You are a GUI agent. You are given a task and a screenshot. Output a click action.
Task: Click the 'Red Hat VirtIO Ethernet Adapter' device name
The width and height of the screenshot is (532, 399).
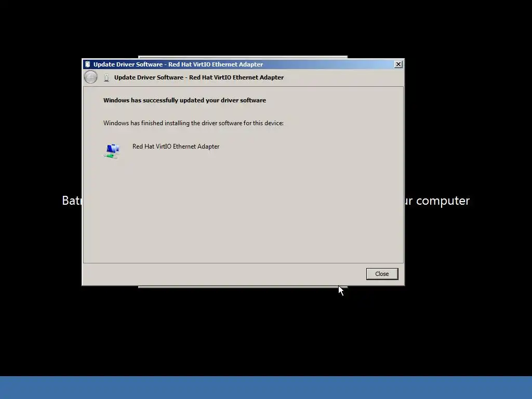[x=176, y=146]
